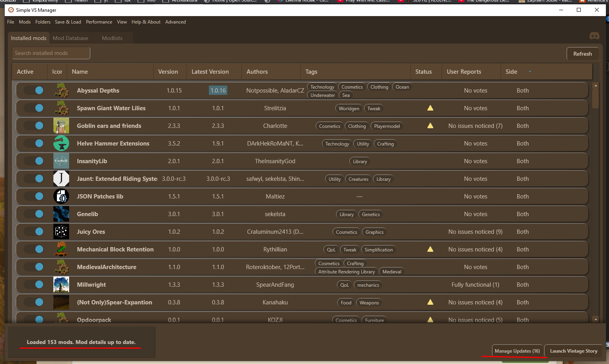Click the Millwright windmill mod icon
The width and height of the screenshot is (609, 364).
[61, 285]
